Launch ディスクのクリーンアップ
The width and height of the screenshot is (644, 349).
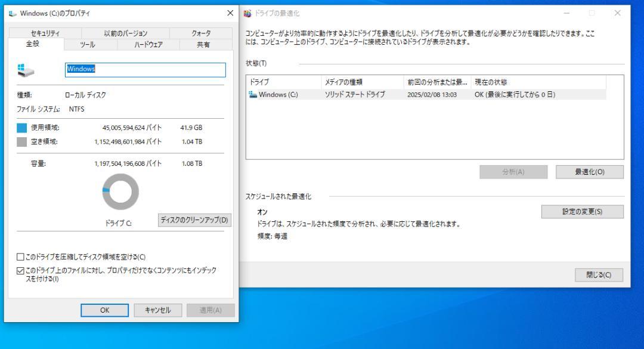(194, 220)
